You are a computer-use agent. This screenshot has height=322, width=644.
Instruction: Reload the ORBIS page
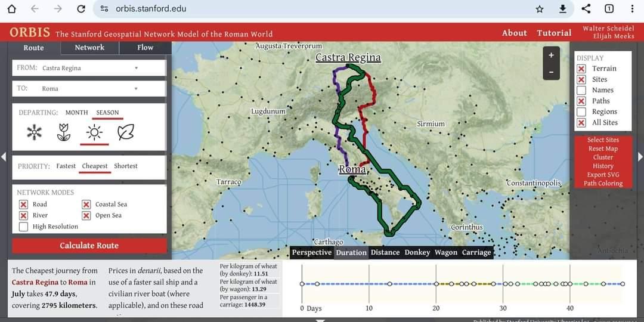click(x=81, y=8)
